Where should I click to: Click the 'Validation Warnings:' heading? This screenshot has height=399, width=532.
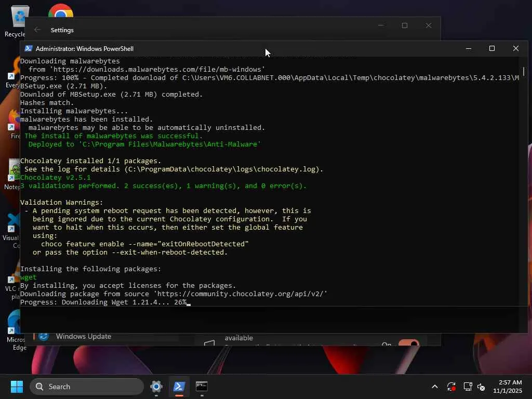click(x=61, y=202)
